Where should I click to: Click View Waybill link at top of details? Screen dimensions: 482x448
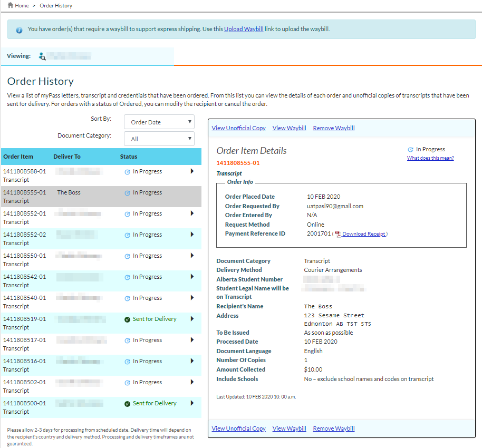point(289,128)
